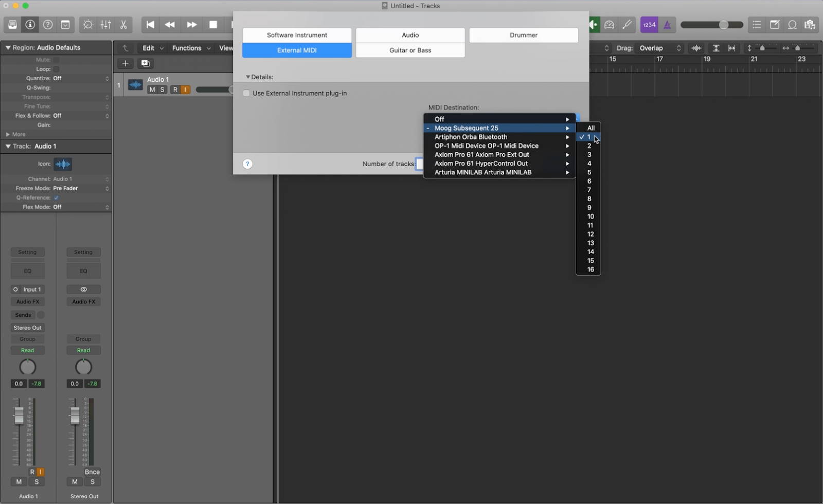Image resolution: width=823 pixels, height=504 pixels.
Task: Choose the Audio track type
Action: 410,35
